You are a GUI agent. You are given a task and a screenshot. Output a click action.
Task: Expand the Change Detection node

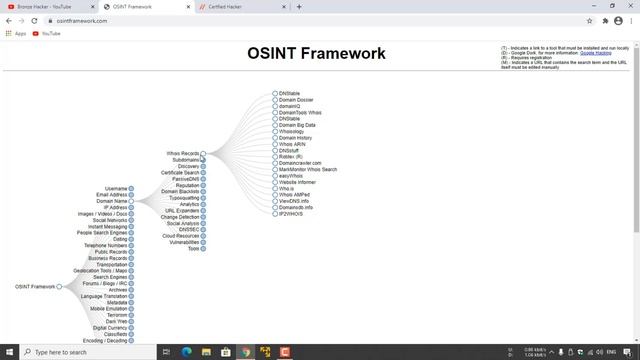(203, 217)
